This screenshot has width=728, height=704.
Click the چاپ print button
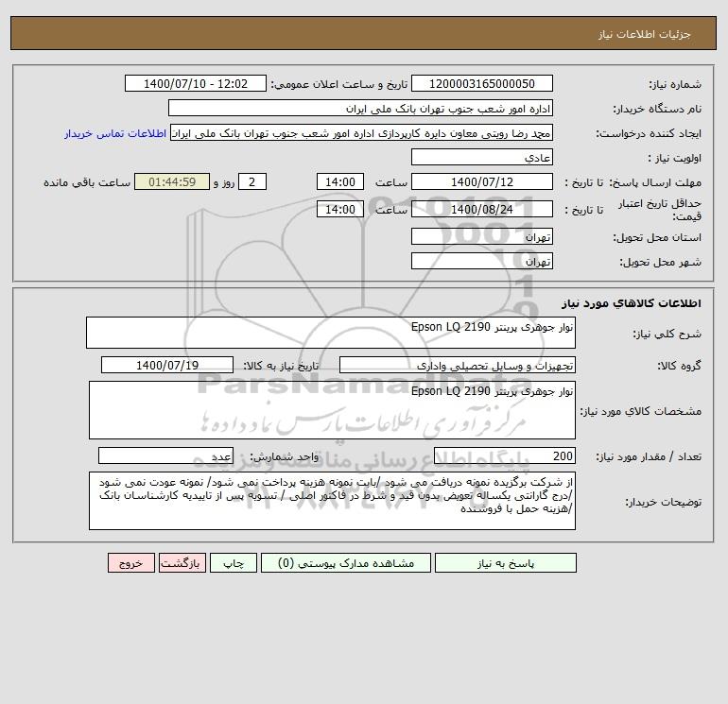[x=234, y=563]
